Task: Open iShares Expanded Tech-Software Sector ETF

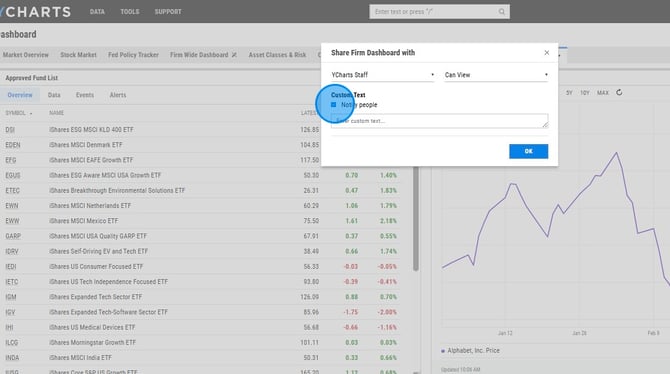Action: tap(108, 312)
